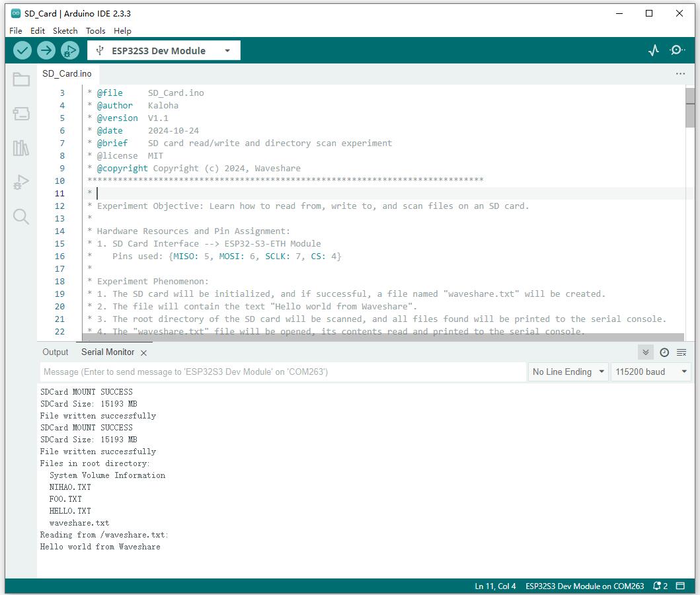Toggle autoscroll in Serial Monitor
The width and height of the screenshot is (700, 595).
tap(646, 352)
